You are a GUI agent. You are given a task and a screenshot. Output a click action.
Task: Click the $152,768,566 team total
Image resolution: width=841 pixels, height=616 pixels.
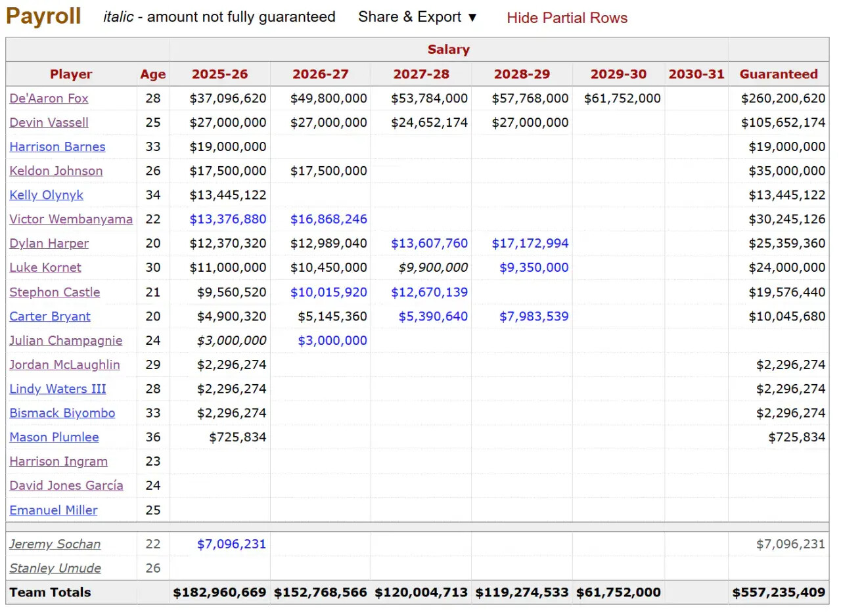point(321,592)
